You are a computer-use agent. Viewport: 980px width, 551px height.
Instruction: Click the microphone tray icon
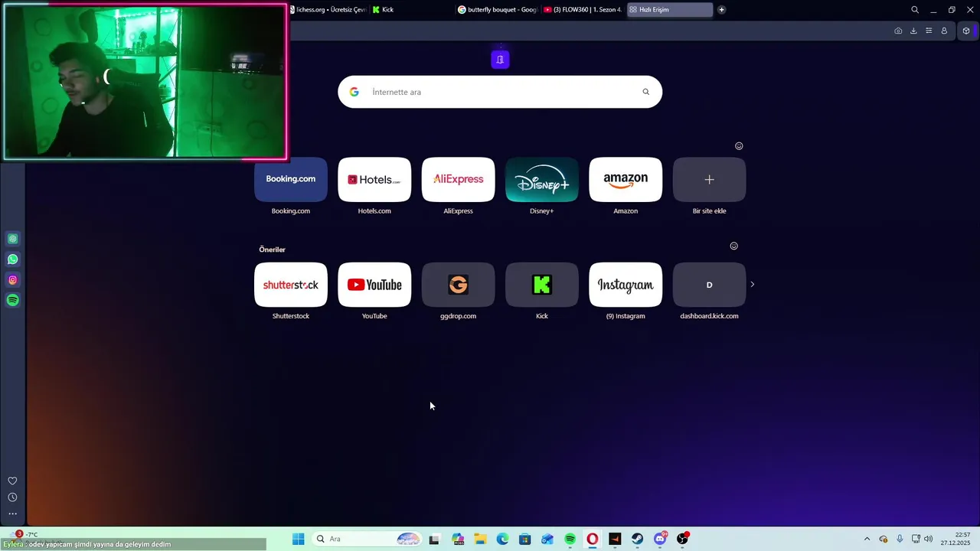click(900, 539)
